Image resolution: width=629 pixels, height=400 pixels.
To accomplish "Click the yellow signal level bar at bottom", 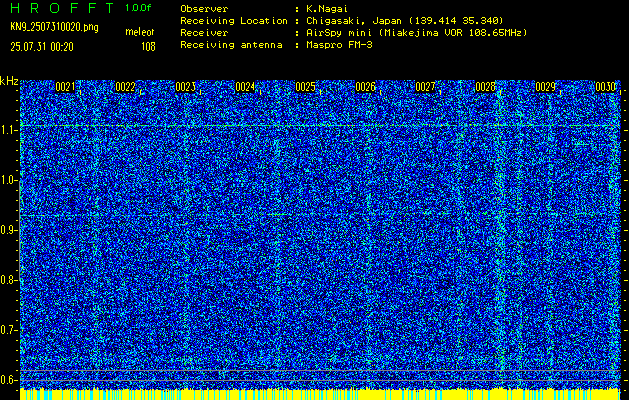I will click(319, 394).
